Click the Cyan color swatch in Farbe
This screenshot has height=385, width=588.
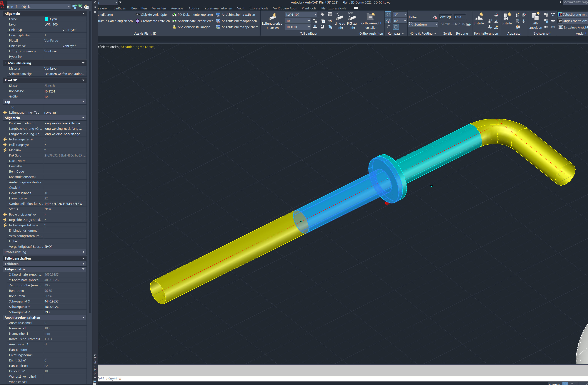click(x=46, y=19)
